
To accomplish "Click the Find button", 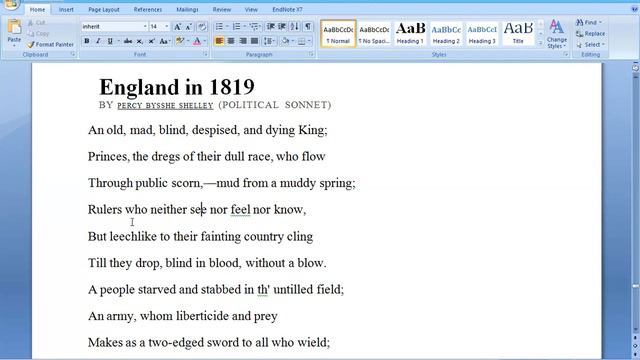I will click(589, 22).
